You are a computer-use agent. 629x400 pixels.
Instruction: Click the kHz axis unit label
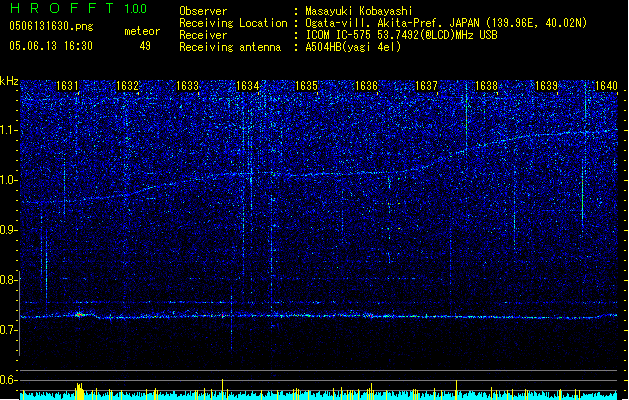9,81
